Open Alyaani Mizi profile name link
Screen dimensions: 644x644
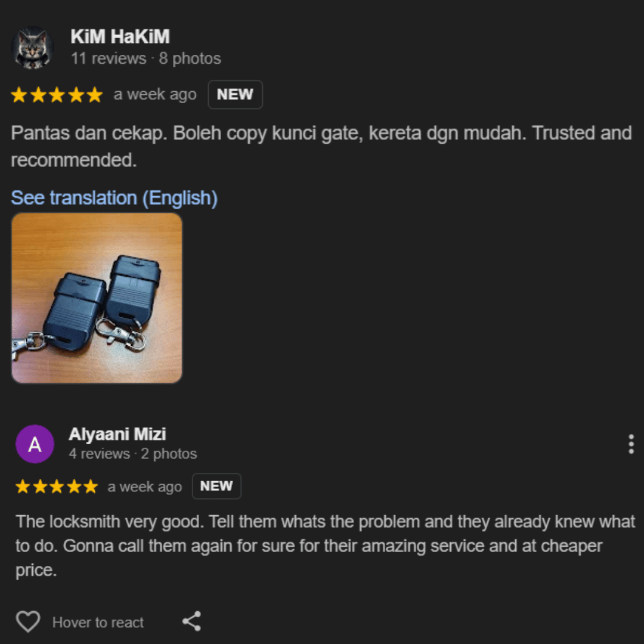117,434
